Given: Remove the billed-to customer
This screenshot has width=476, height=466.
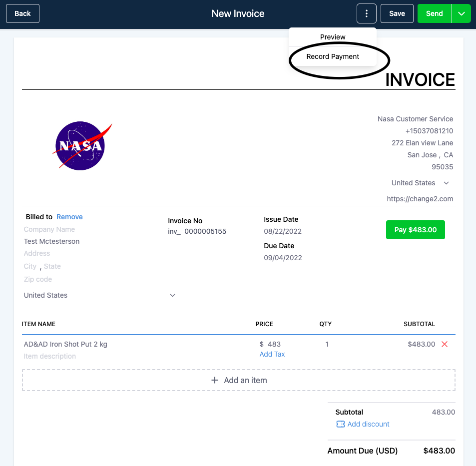Looking at the screenshot, I should click(x=69, y=217).
